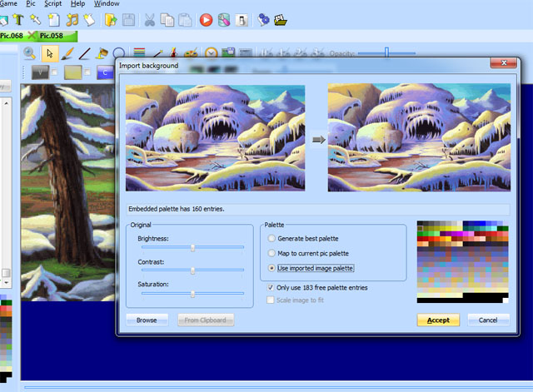Click the orange clock icon
The height and width of the screenshot is (392, 533).
tap(211, 52)
